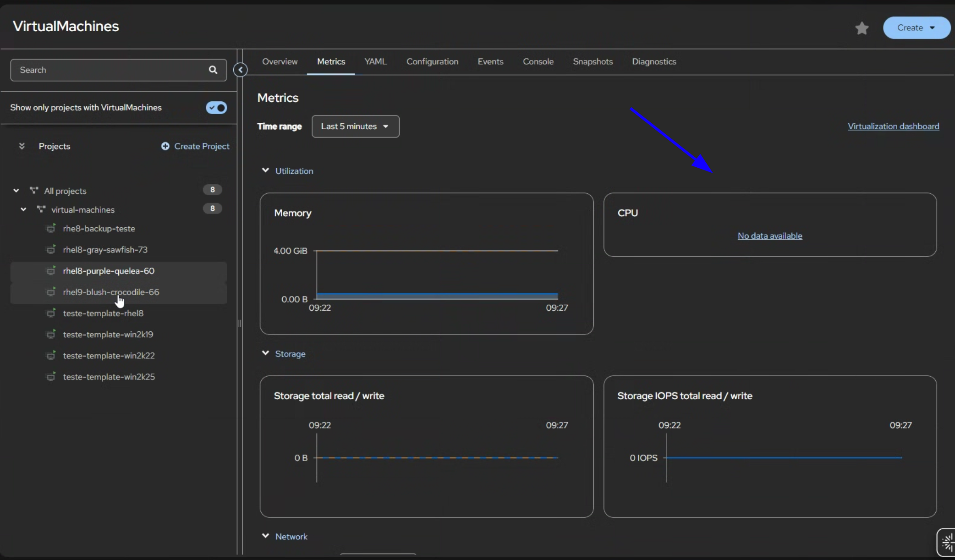Collapse the sidebar with the arrow button
The width and height of the screenshot is (955, 560).
coord(241,70)
